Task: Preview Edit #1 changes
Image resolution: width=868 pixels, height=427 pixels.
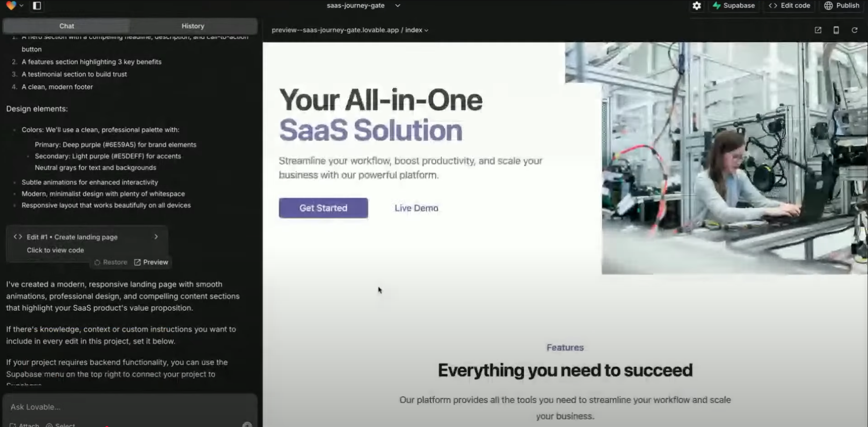Action: 151,262
